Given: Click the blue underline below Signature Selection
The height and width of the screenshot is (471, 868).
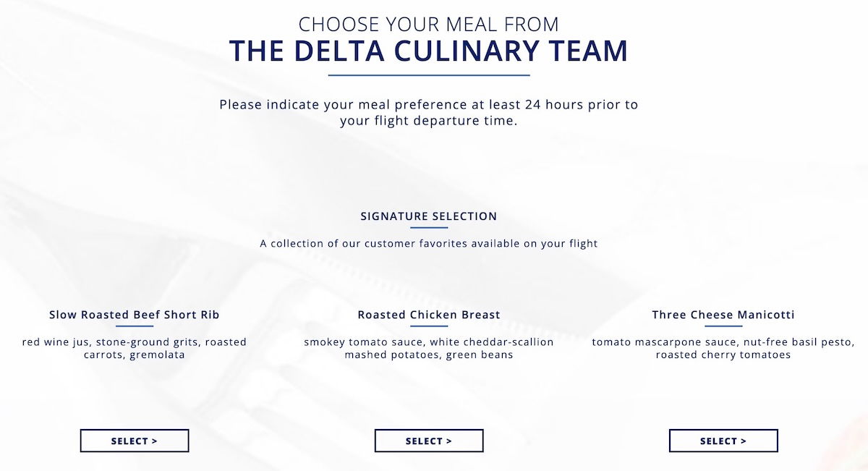Looking at the screenshot, I should pyautogui.click(x=429, y=228).
